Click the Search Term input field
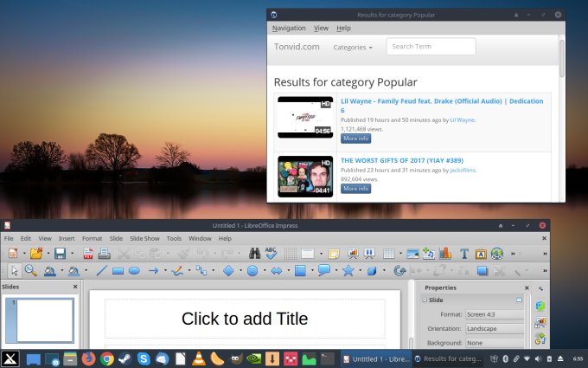The image size is (588, 368). [431, 47]
